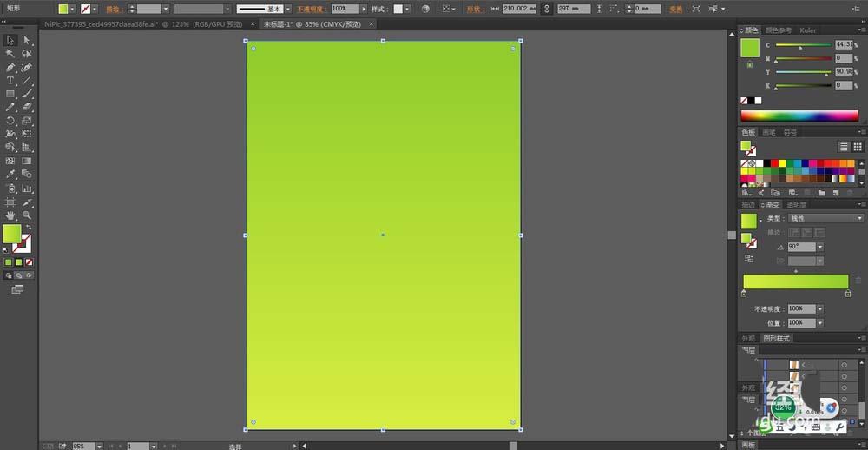Open the zoom level 85% dropdown
Screen dimensions: 868x450
point(100,446)
